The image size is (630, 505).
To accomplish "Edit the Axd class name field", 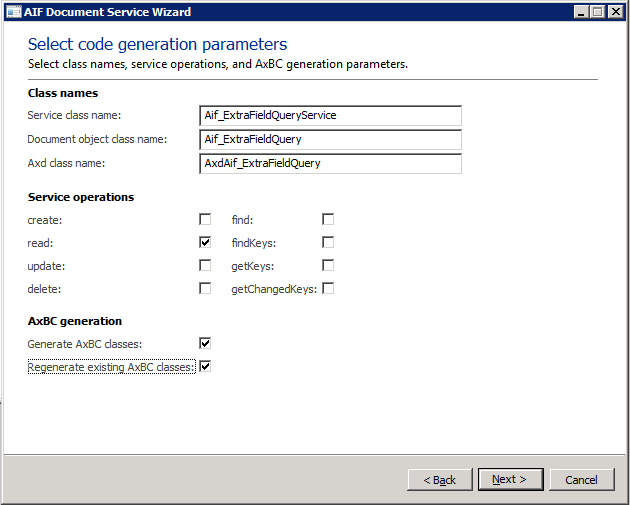I will (x=330, y=163).
